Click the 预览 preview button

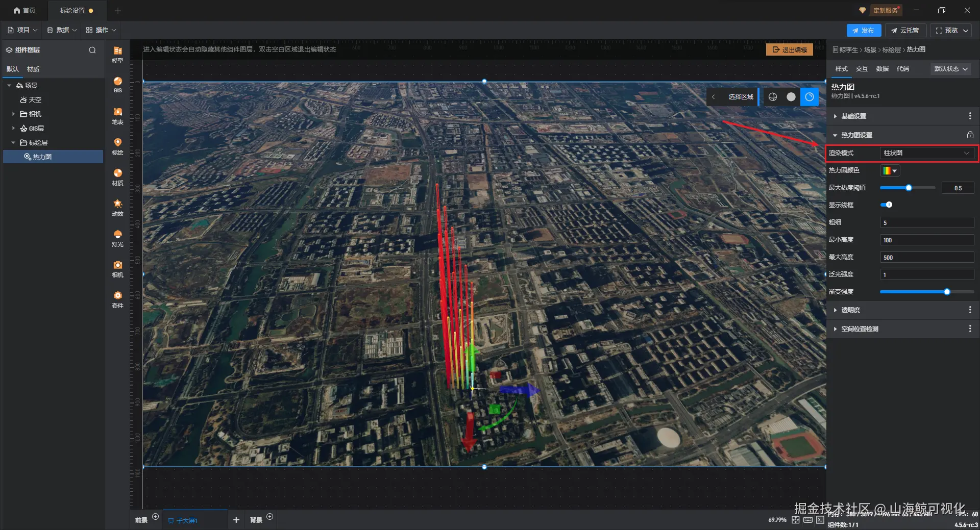947,31
